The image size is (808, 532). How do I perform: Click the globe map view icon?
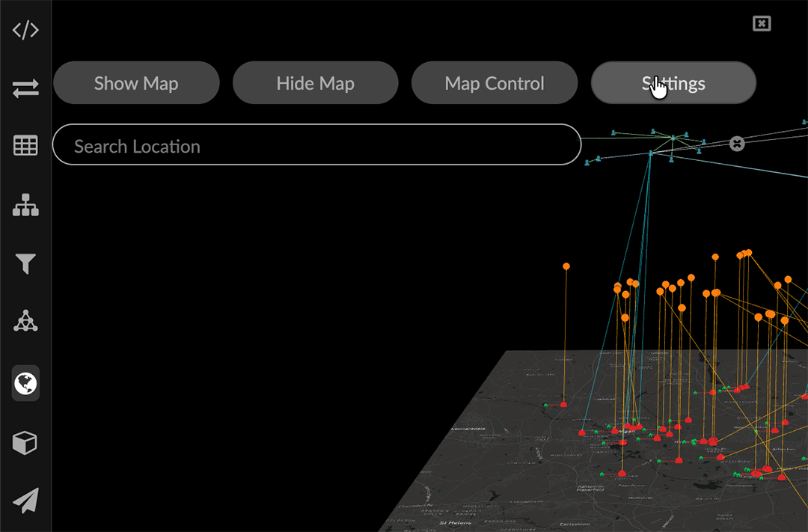25,383
